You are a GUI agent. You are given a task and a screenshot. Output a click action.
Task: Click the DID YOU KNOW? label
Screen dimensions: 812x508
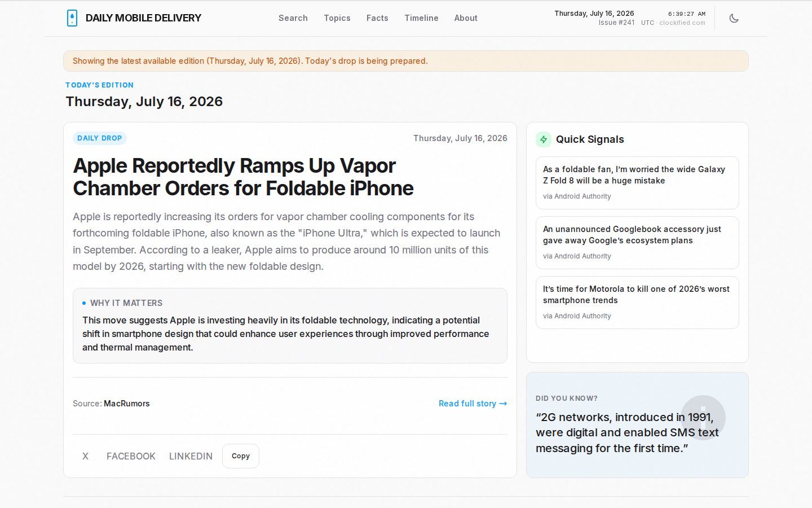[x=567, y=398]
